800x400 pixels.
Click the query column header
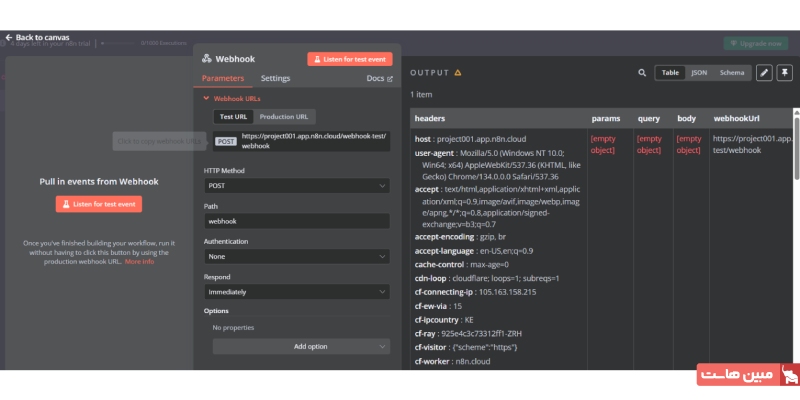click(648, 118)
